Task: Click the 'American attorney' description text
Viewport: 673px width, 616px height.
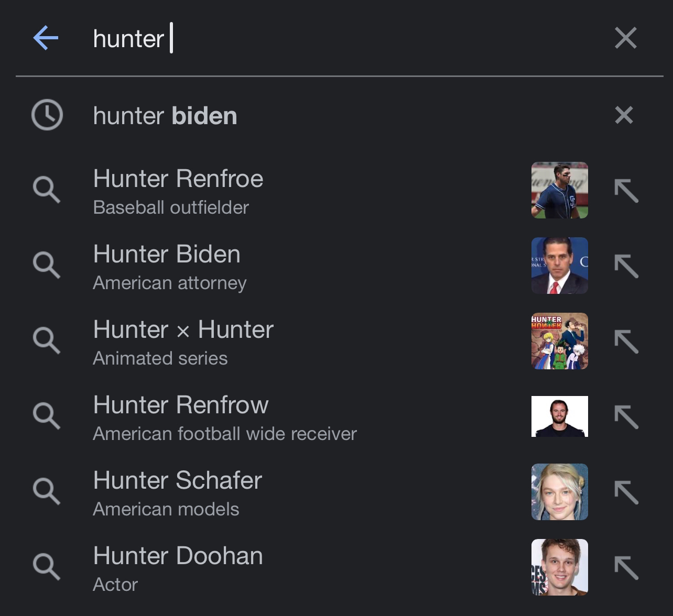Action: tap(170, 283)
